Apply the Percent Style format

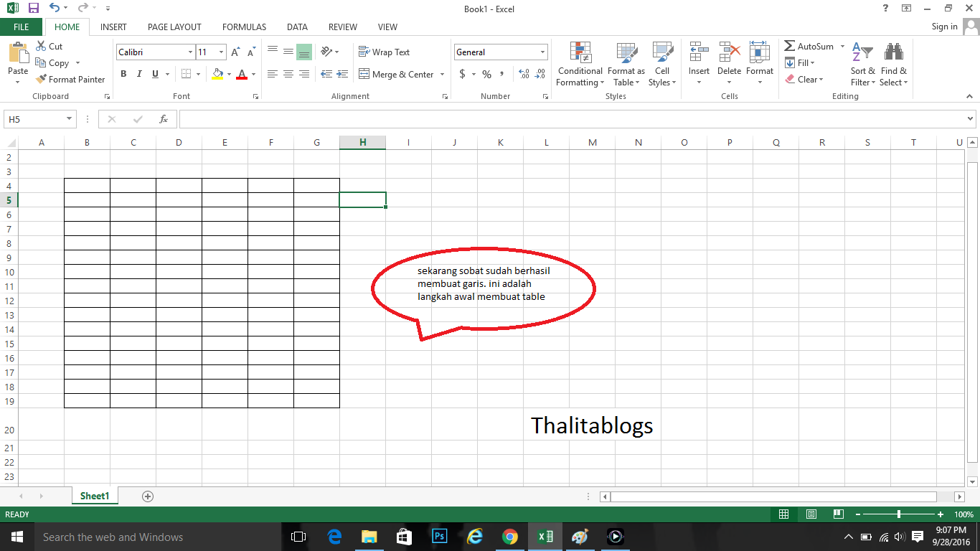click(486, 74)
